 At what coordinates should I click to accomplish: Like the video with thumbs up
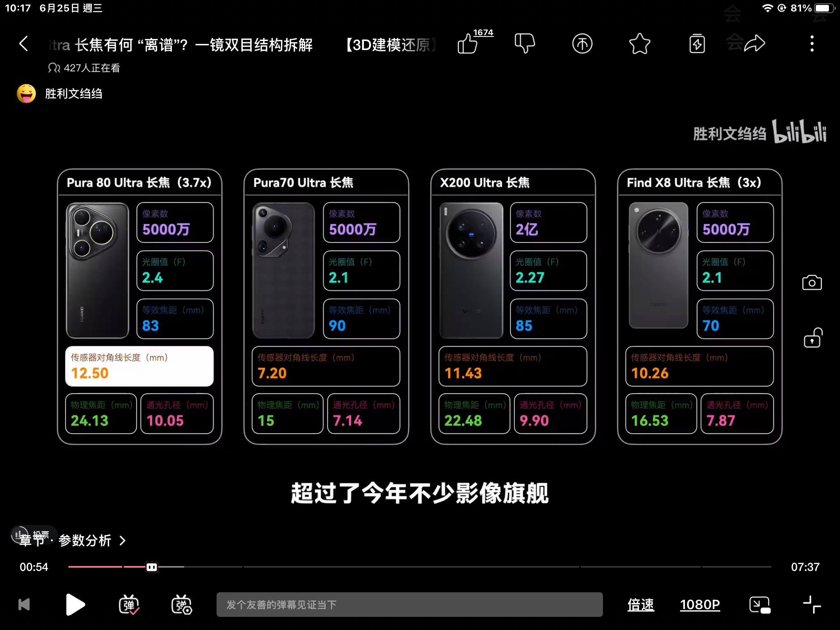[468, 43]
